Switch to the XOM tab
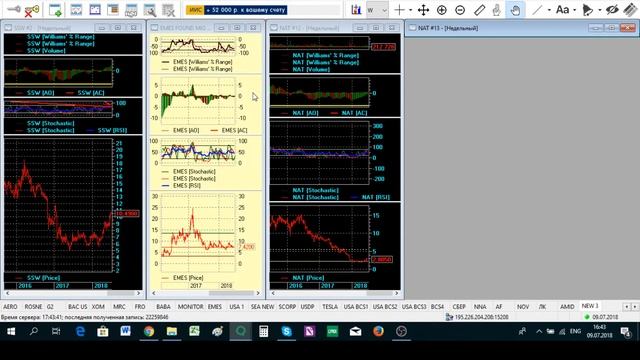Viewport: 640px width, 360px height. click(98, 307)
